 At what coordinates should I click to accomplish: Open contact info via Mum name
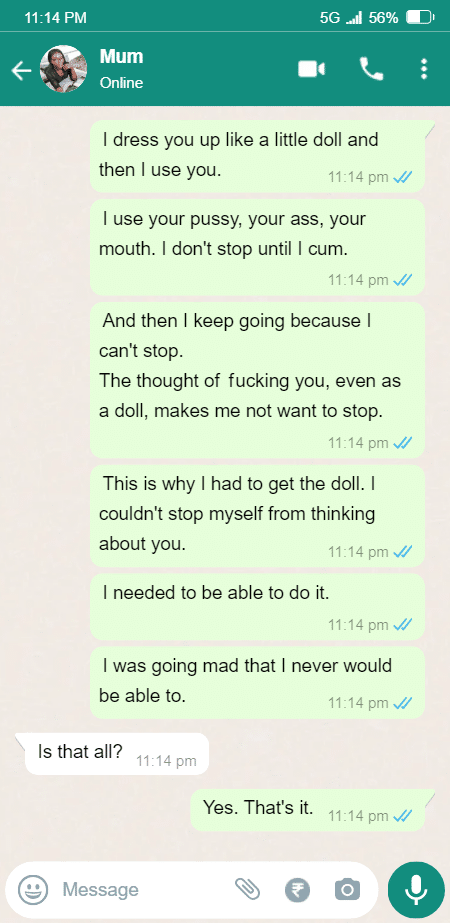(x=121, y=57)
